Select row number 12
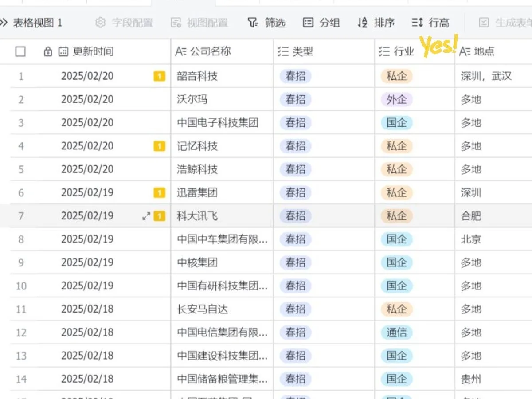This screenshot has height=399, width=532. [x=21, y=332]
